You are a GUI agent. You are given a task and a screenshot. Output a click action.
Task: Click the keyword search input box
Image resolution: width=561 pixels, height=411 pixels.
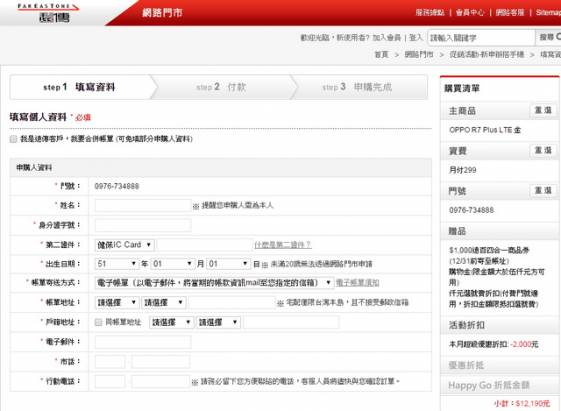pyautogui.click(x=481, y=38)
